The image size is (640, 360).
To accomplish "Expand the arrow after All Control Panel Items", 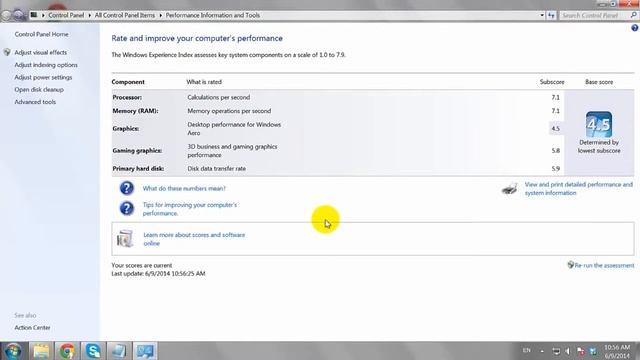I will (160, 15).
